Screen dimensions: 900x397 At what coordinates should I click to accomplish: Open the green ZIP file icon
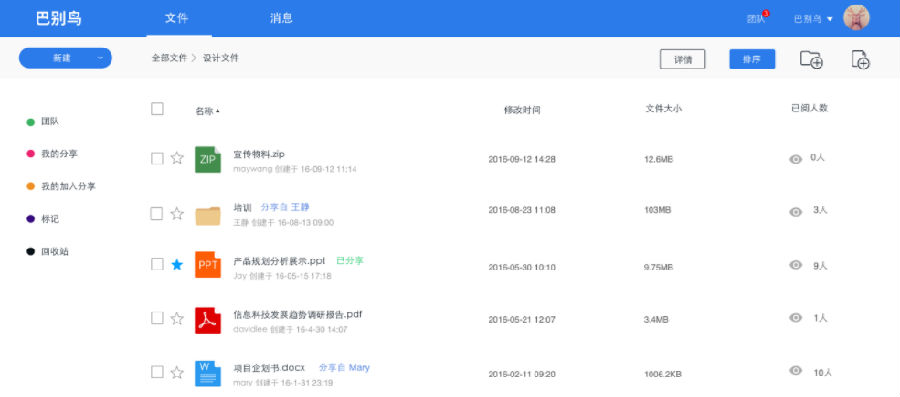(208, 159)
